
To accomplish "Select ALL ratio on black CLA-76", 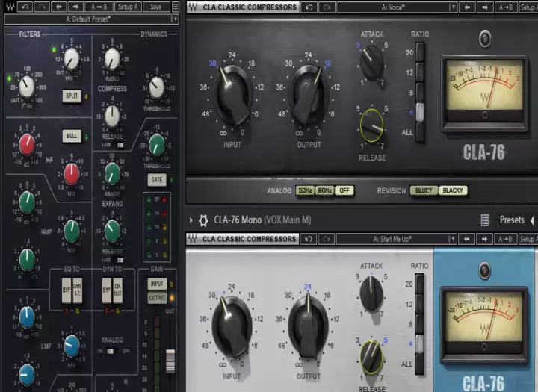I will click(420, 132).
